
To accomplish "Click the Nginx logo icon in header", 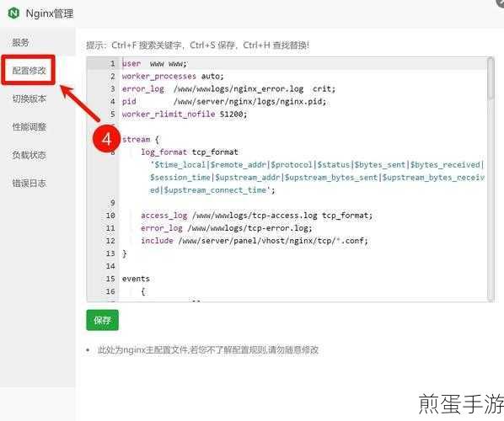I will [13, 13].
